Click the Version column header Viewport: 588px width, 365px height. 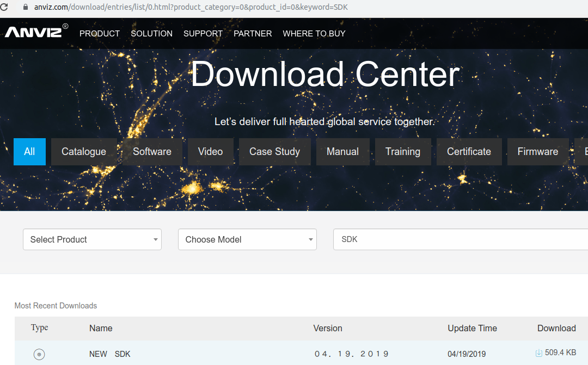click(x=328, y=328)
